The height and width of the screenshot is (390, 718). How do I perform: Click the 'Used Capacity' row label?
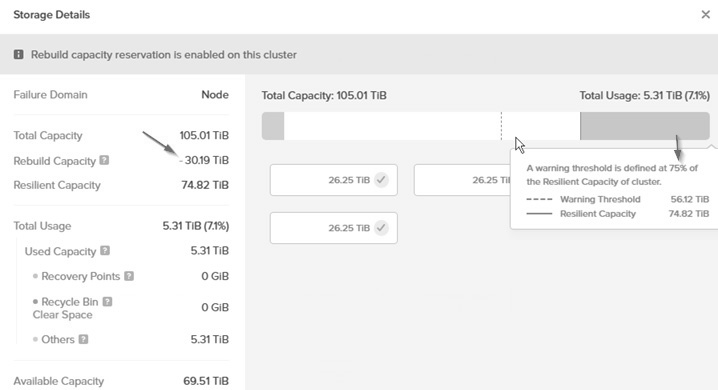pyautogui.click(x=60, y=251)
